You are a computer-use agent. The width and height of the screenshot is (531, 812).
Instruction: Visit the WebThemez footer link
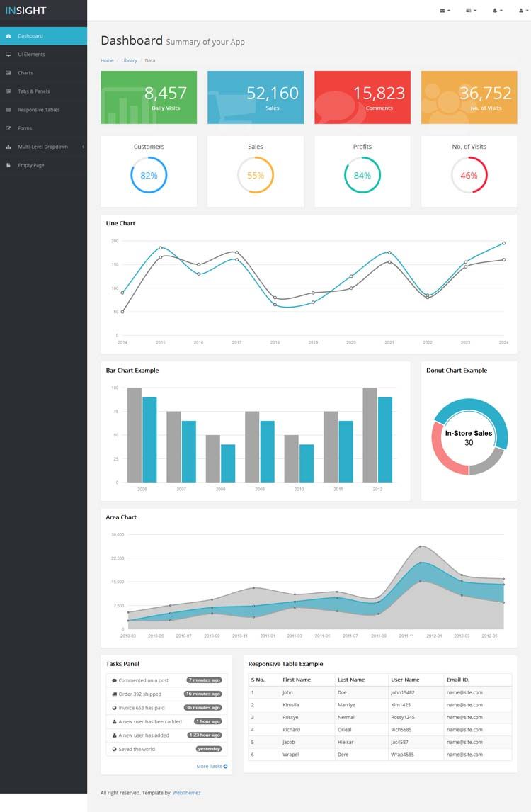pyautogui.click(x=186, y=793)
